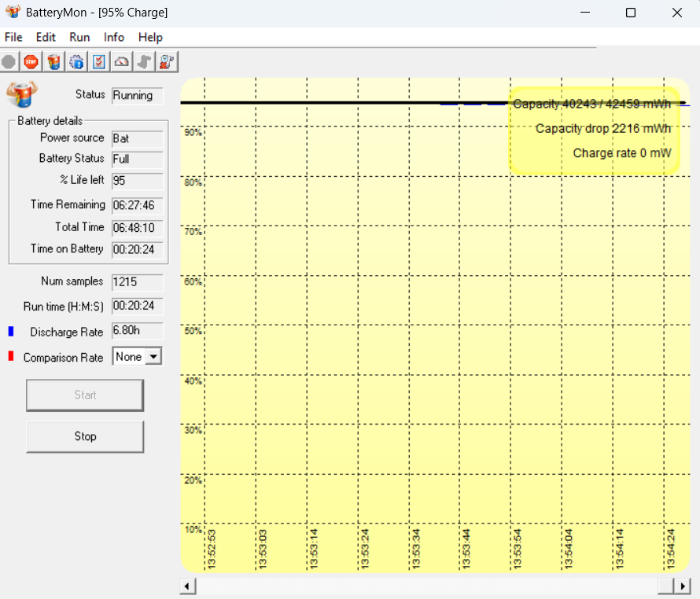Click the battery icon in the toolbar
The height and width of the screenshot is (599, 700).
tap(53, 61)
